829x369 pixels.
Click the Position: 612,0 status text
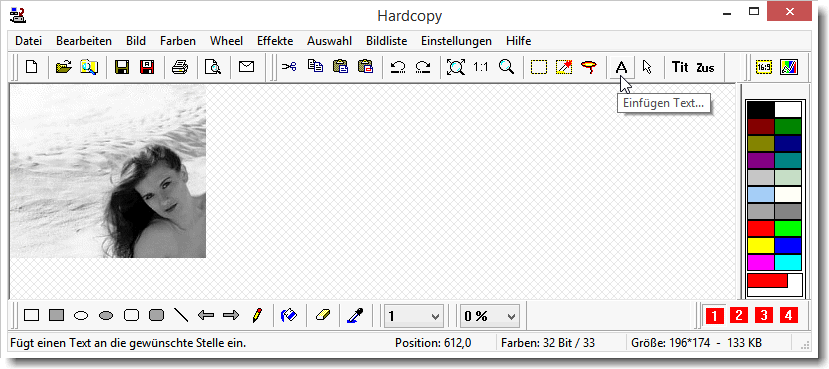[433, 343]
